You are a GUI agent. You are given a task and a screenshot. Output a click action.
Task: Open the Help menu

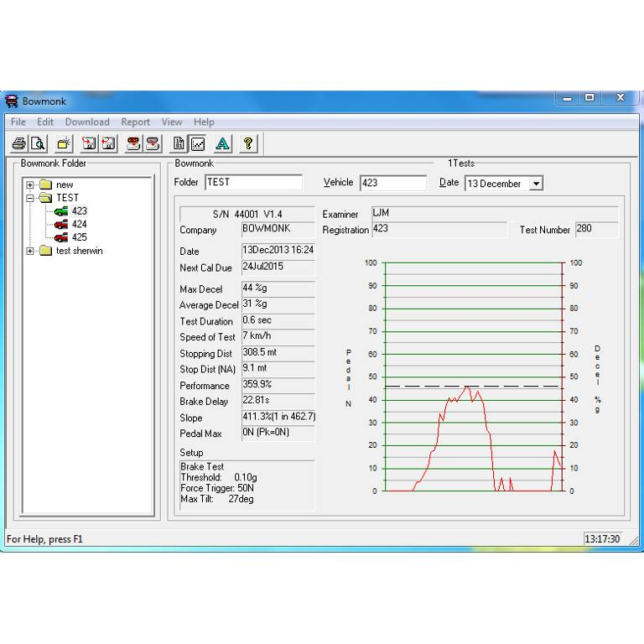tap(204, 122)
